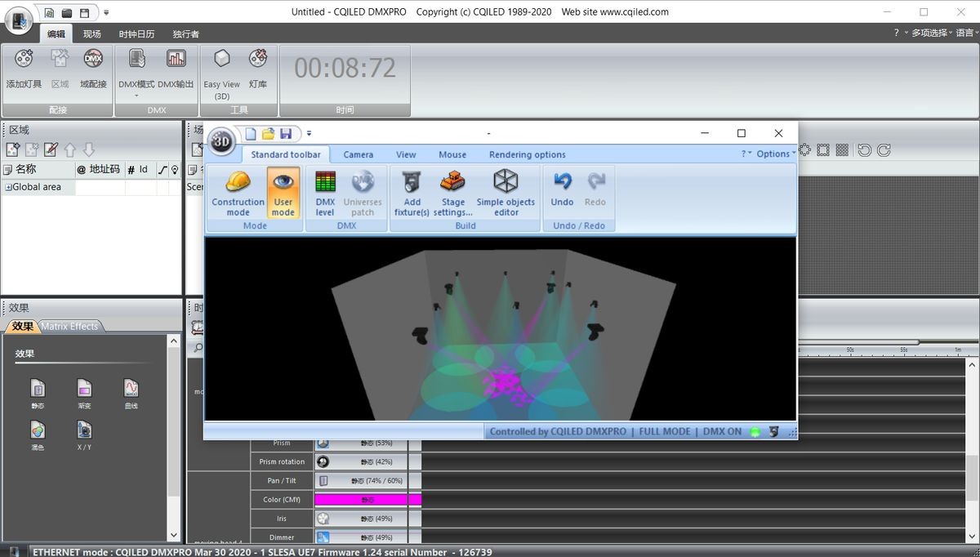The image size is (980, 557).
Task: Open the Options dropdown in 3D viewer
Action: pos(775,154)
